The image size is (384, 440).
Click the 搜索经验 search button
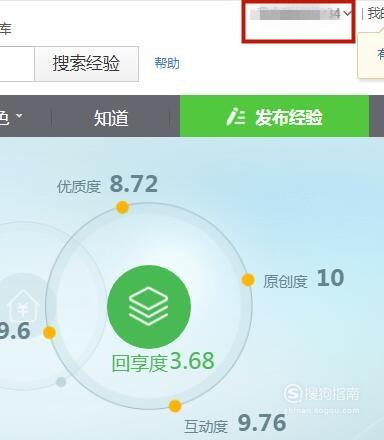pyautogui.click(x=86, y=64)
